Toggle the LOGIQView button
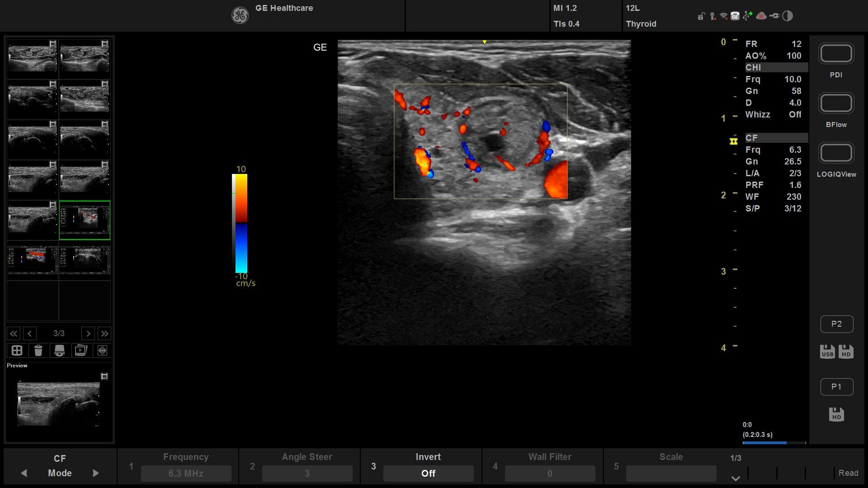The width and height of the screenshot is (868, 488). coord(836,153)
